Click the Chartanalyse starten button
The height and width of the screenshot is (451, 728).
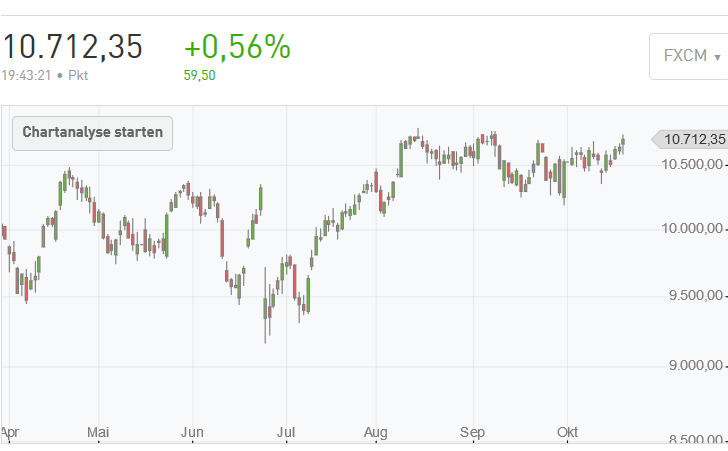coord(92,133)
